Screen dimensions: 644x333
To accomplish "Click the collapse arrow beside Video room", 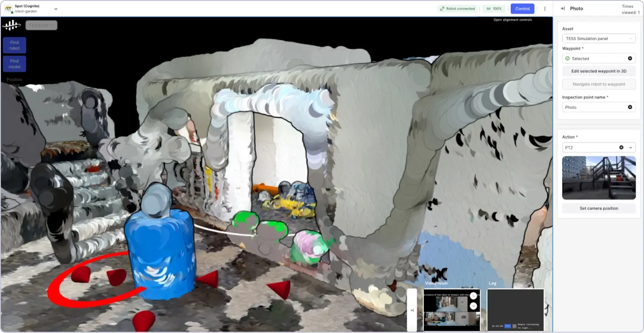I will [412, 310].
